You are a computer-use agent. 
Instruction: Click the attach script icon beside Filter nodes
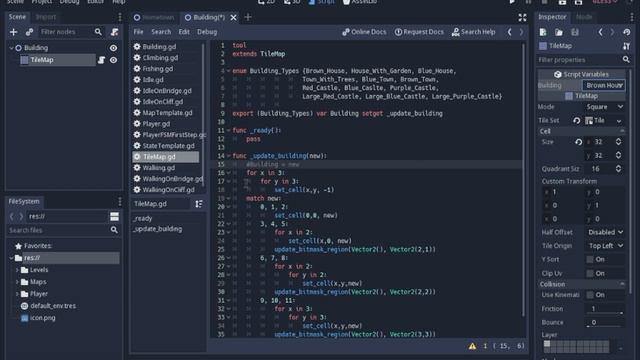[114, 32]
